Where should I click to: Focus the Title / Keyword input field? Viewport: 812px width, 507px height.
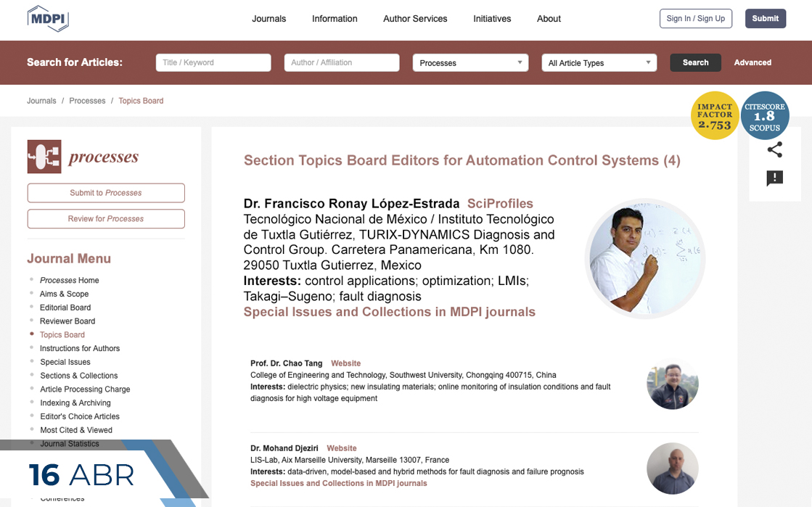click(213, 62)
